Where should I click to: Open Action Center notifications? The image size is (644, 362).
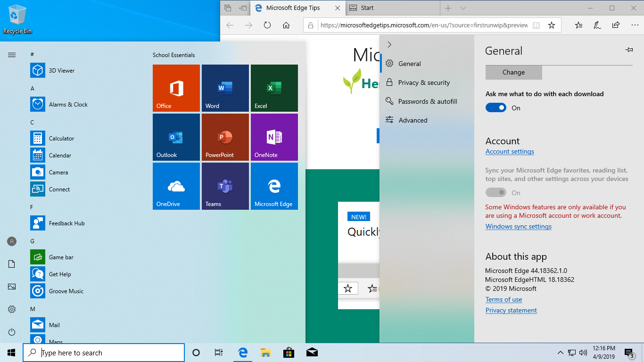click(629, 353)
